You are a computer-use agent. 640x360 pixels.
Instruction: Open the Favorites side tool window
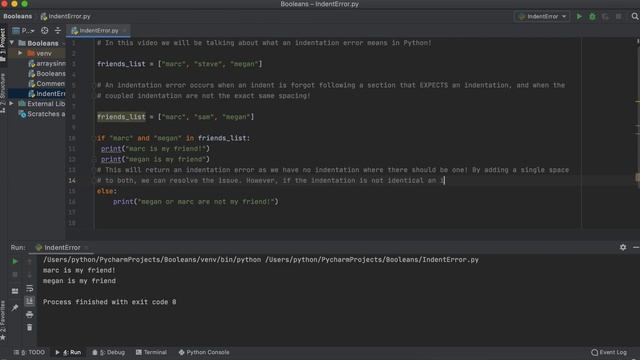3,321
